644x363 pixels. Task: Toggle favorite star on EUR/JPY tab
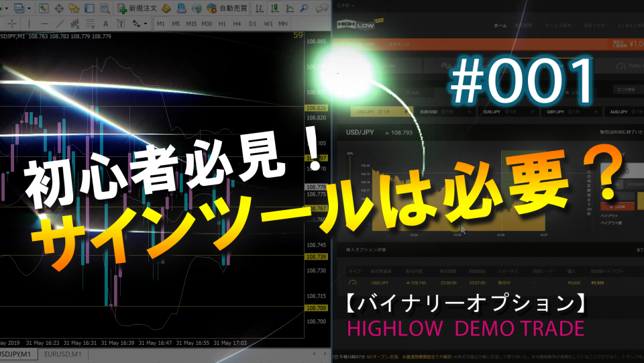(x=533, y=111)
